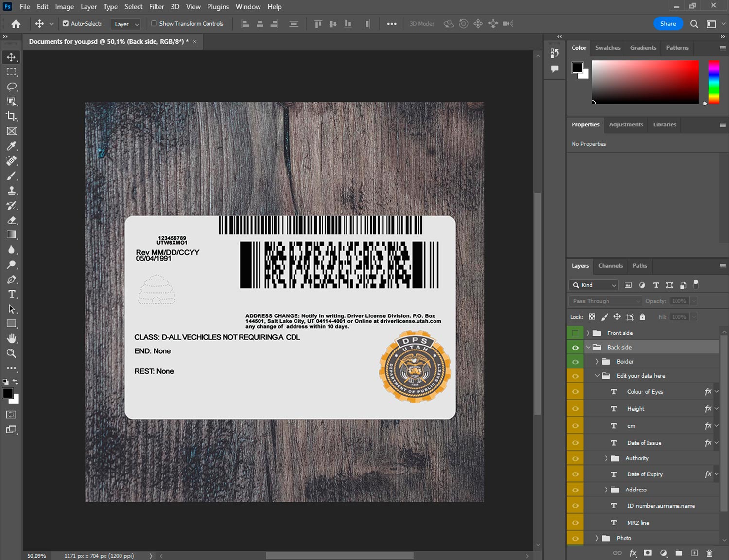
Task: Open the Filter menu
Action: (x=156, y=7)
